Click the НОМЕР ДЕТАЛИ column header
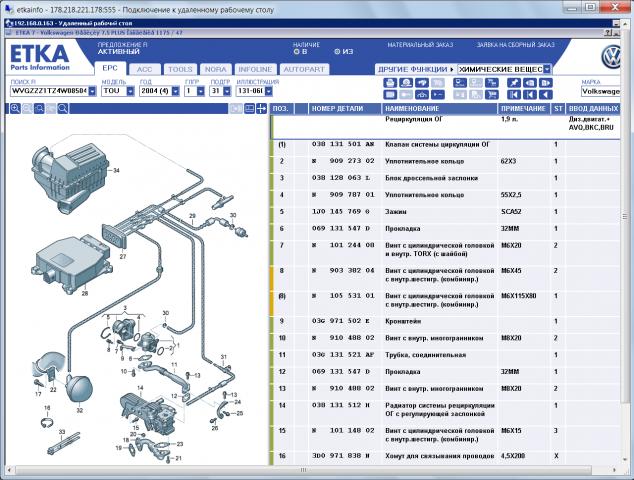Viewport: 634px width, 480px height. point(345,108)
